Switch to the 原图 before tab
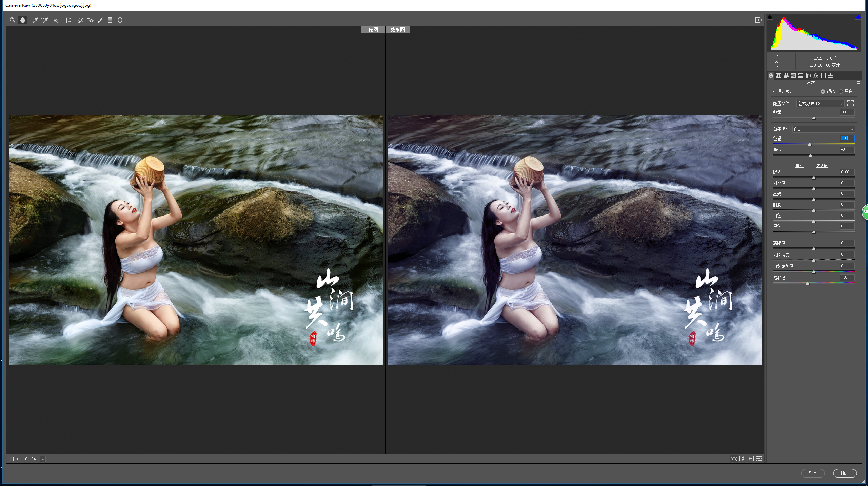This screenshot has width=868, height=486. [x=373, y=30]
